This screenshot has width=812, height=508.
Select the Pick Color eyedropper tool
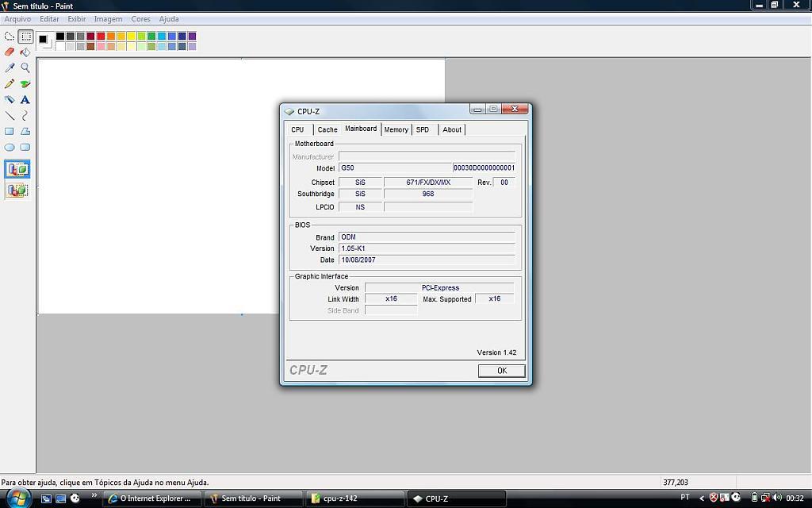click(x=10, y=67)
